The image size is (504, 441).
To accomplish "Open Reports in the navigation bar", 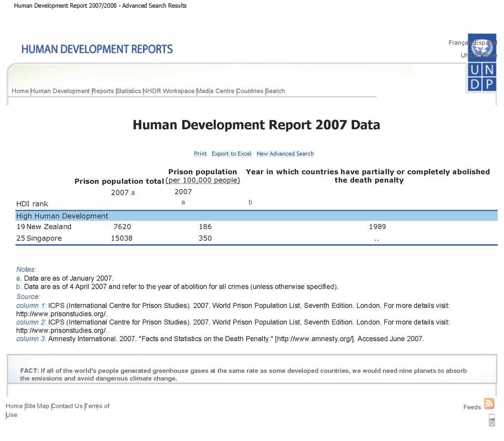I will point(103,91).
